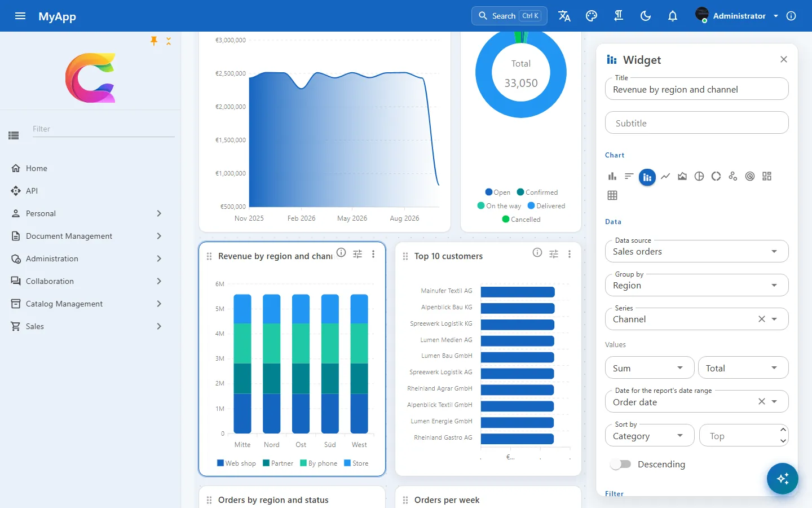The width and height of the screenshot is (812, 508).
Task: Select the pie chart type
Action: 699,177
